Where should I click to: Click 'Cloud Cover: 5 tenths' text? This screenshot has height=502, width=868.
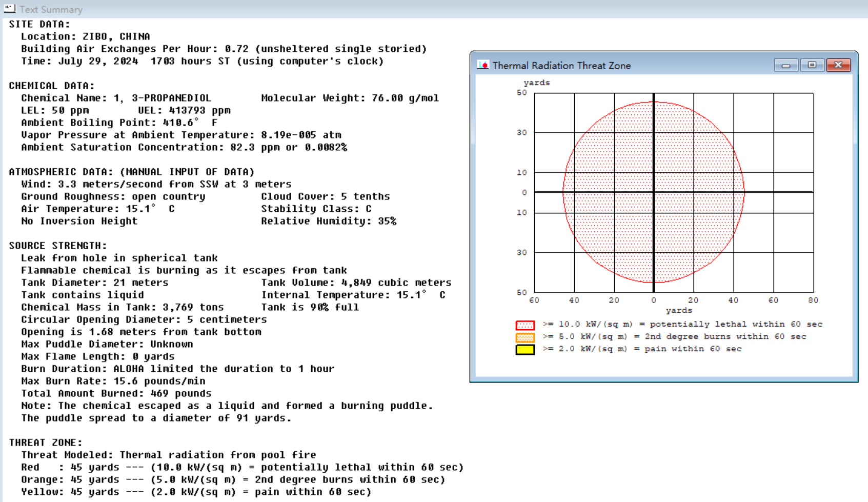point(326,196)
